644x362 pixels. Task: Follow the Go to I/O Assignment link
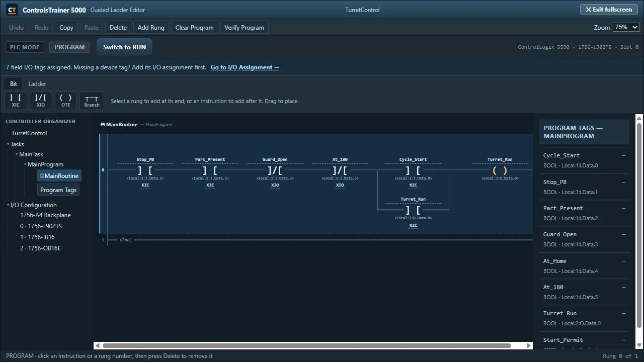coord(245,67)
